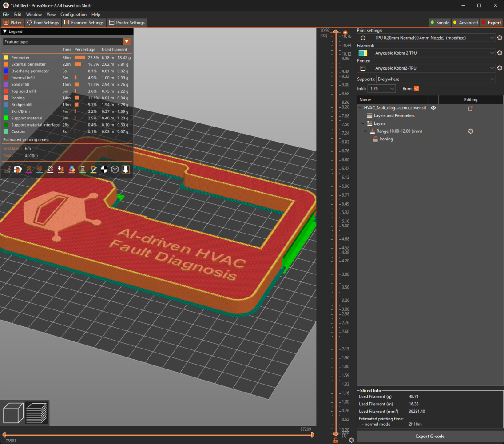Screen dimensions: 504x444
Task: Click lock icon below vertical layer slider
Action: click(x=336, y=440)
